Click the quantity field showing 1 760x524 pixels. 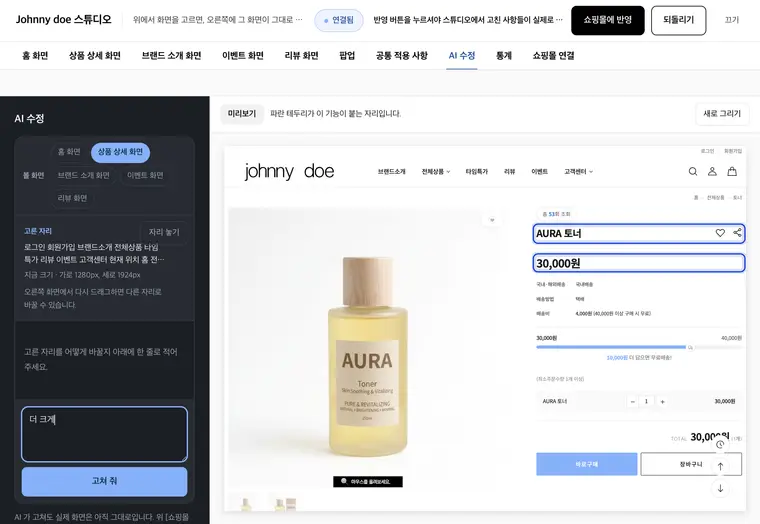pos(647,401)
